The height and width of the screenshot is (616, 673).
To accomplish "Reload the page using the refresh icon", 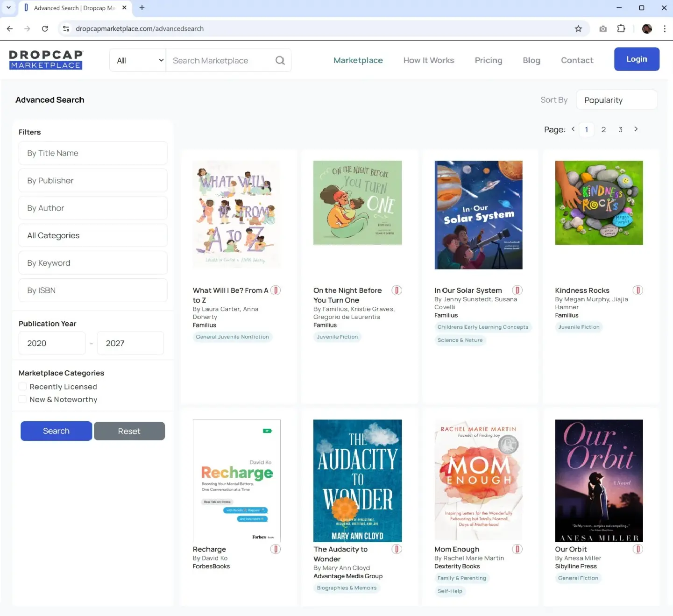I will tap(45, 28).
